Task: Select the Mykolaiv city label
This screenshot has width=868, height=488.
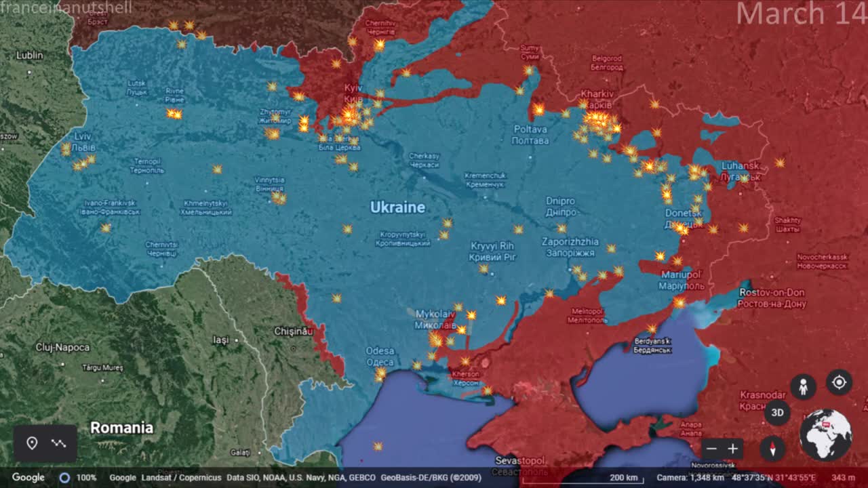Action: pos(434,319)
